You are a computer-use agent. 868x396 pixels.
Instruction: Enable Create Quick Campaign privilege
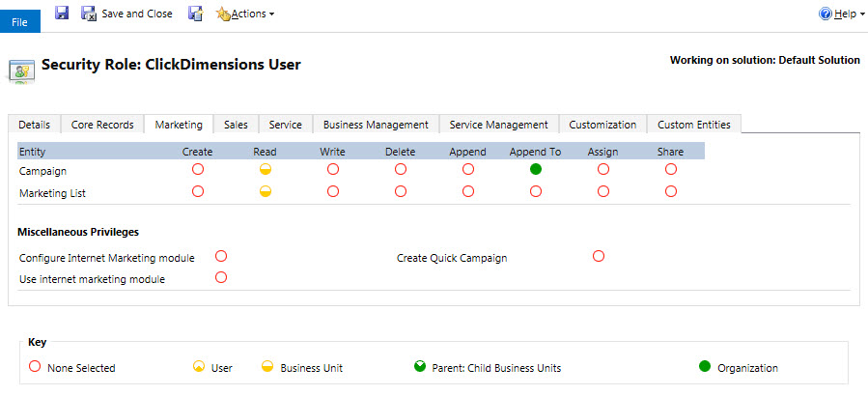point(599,256)
